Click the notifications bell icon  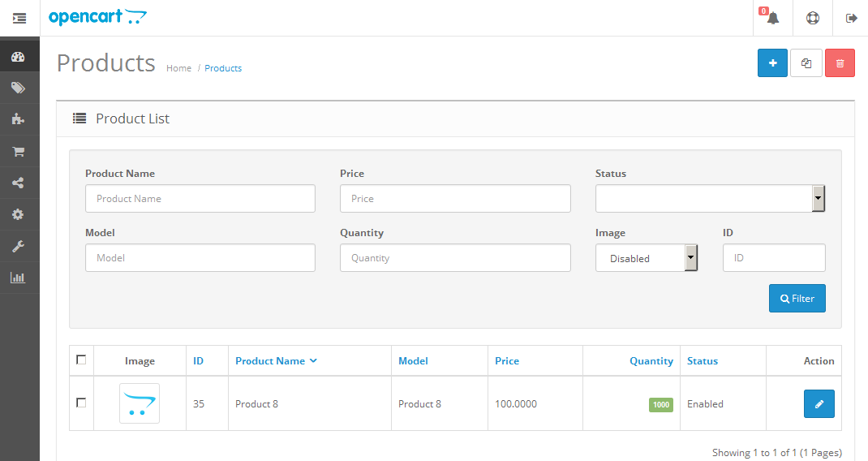click(x=772, y=18)
